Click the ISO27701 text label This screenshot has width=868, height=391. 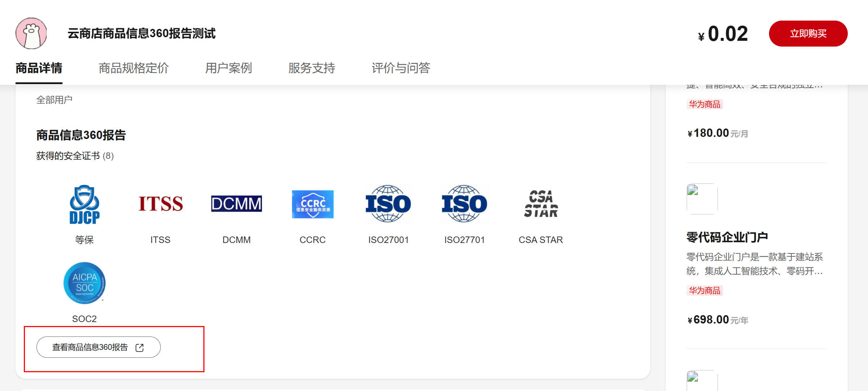coord(465,240)
